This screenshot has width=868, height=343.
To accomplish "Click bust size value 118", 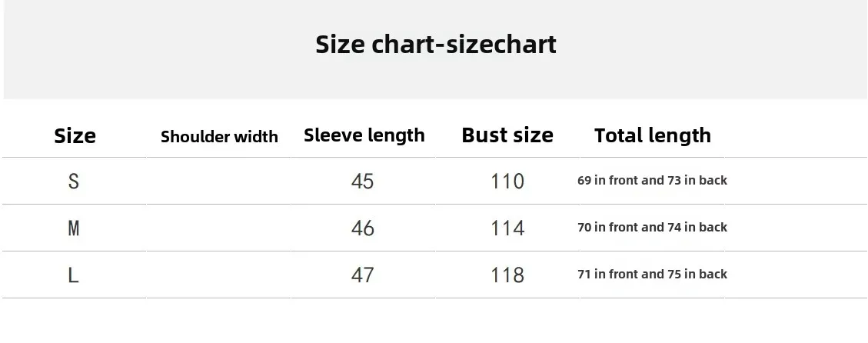I will point(507,275).
